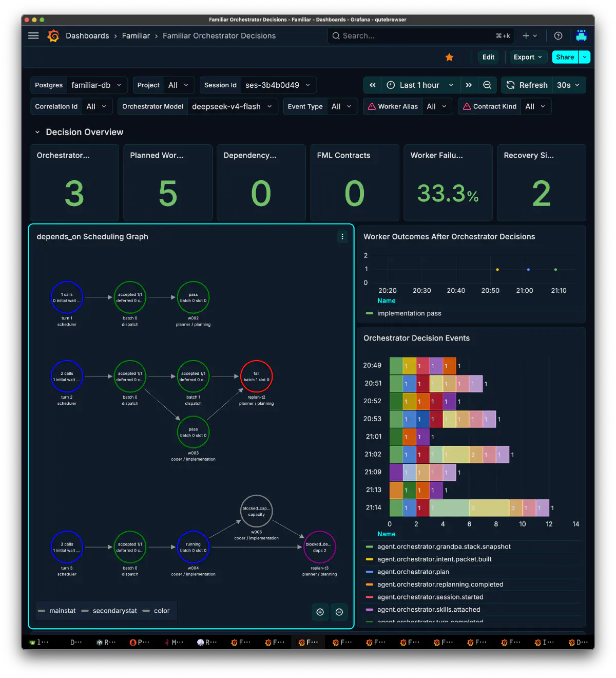616x678 pixels.
Task: Select the purple replan-t3 blocked_deps node
Action: click(x=319, y=547)
